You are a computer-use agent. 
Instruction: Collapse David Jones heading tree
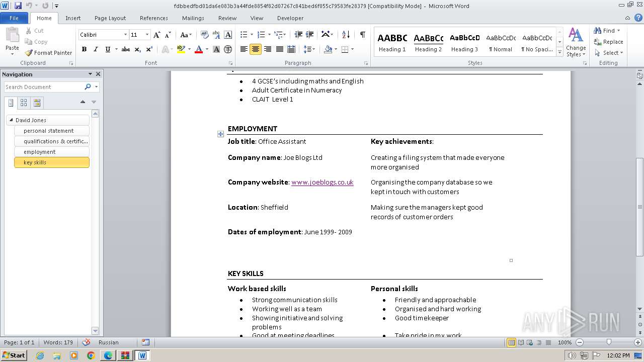click(11, 120)
